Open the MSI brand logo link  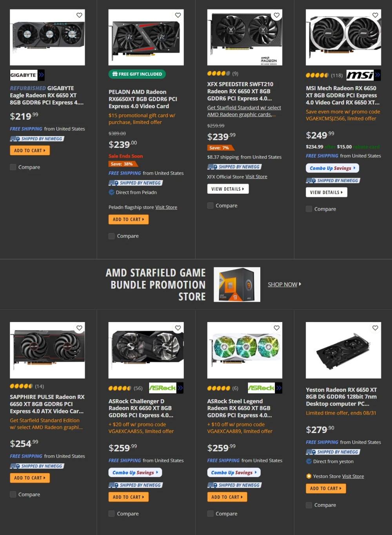[x=363, y=75]
